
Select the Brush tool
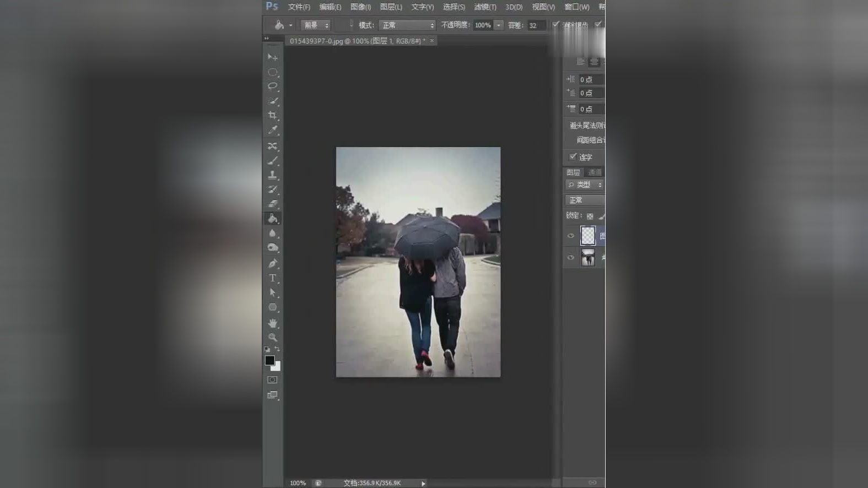[272, 161]
